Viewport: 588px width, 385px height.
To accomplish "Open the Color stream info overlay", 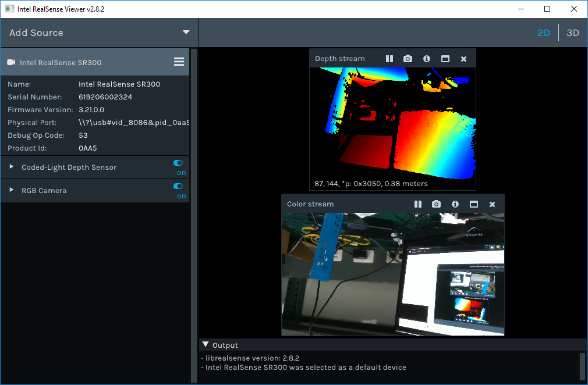I will click(x=455, y=204).
